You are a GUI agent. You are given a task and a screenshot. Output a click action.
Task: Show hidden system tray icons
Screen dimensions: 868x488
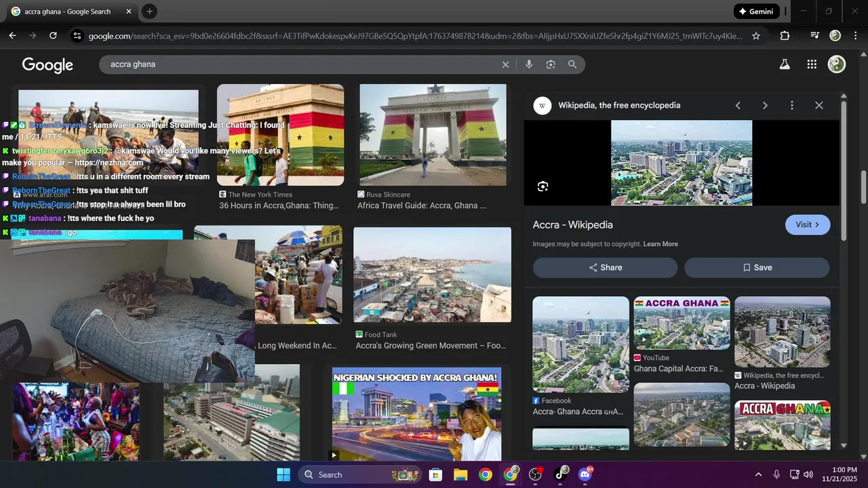[758, 474]
